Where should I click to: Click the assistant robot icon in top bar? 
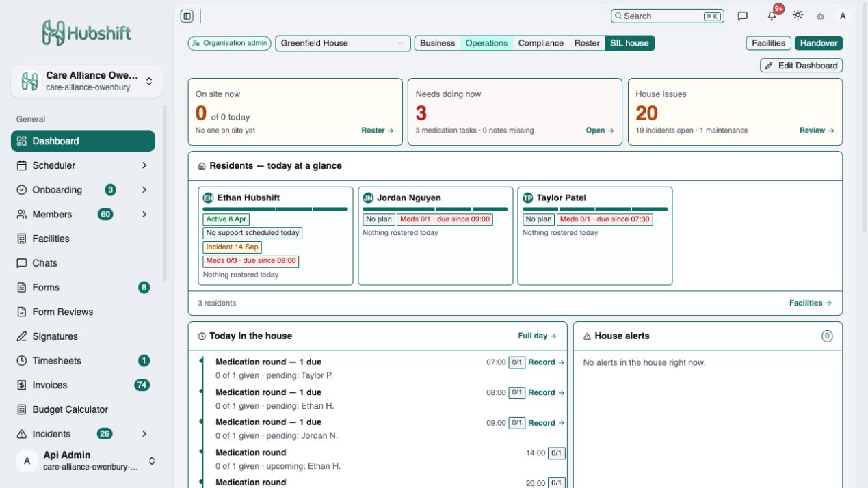[821, 16]
